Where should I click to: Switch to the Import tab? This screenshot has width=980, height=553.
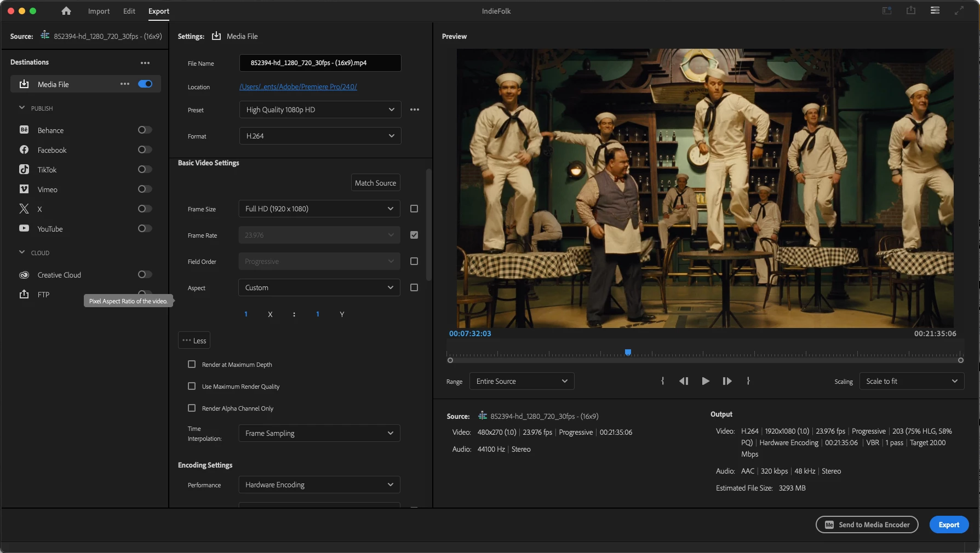pos(99,11)
